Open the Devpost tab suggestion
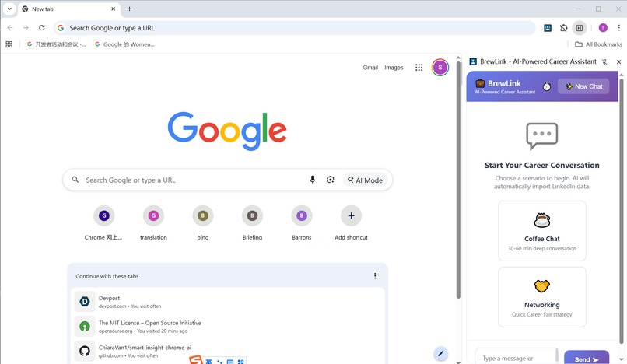This screenshot has height=364, width=627. click(x=227, y=302)
